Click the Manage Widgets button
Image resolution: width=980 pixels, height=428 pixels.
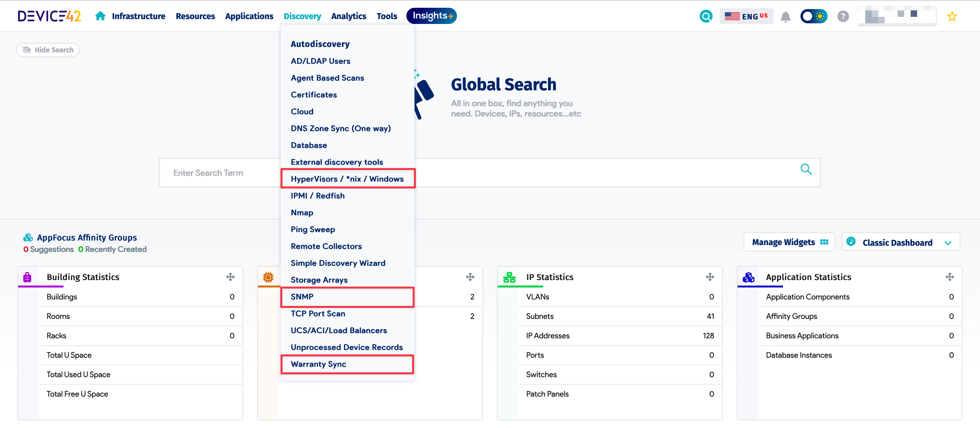tap(789, 242)
